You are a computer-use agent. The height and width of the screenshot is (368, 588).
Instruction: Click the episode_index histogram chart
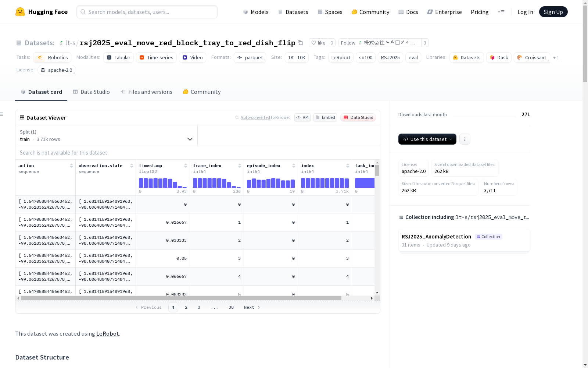click(271, 183)
